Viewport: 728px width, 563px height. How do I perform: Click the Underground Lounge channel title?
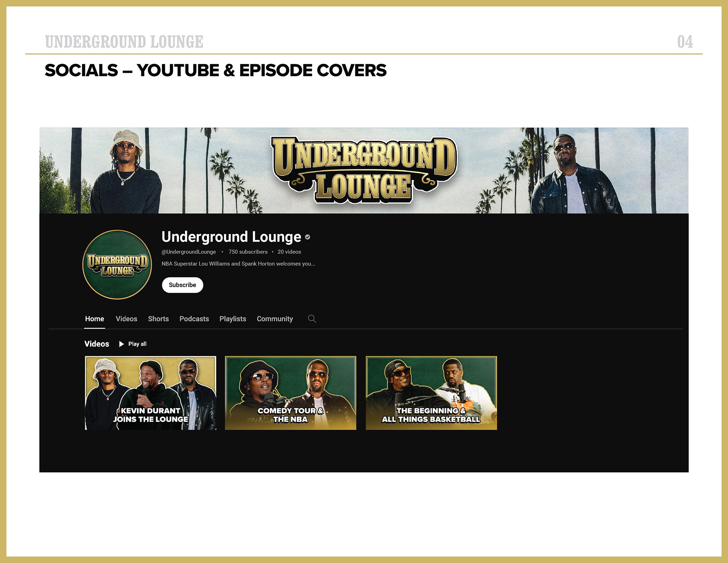click(231, 237)
